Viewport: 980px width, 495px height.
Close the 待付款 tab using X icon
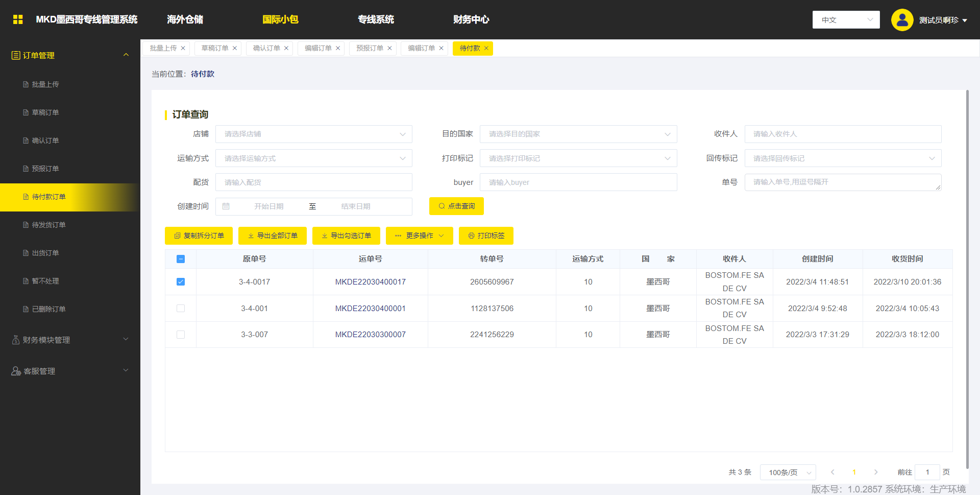pyautogui.click(x=486, y=49)
